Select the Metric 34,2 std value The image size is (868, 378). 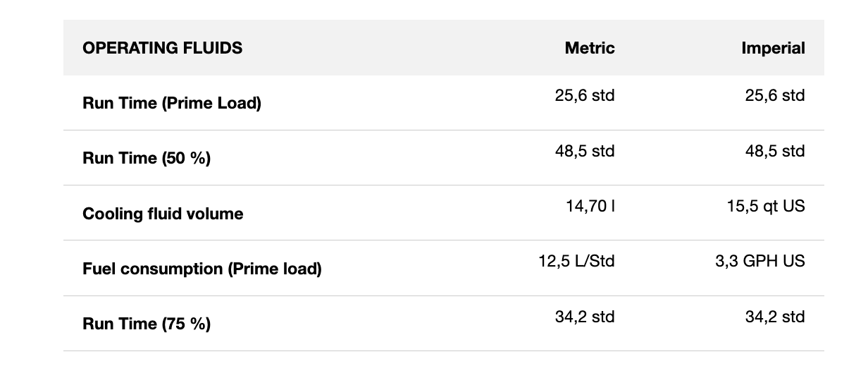click(584, 317)
